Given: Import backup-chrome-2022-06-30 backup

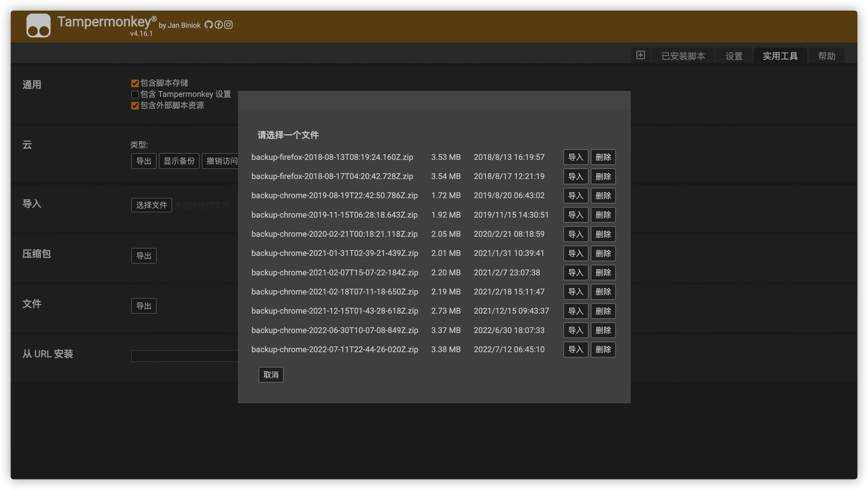Looking at the screenshot, I should click(576, 330).
